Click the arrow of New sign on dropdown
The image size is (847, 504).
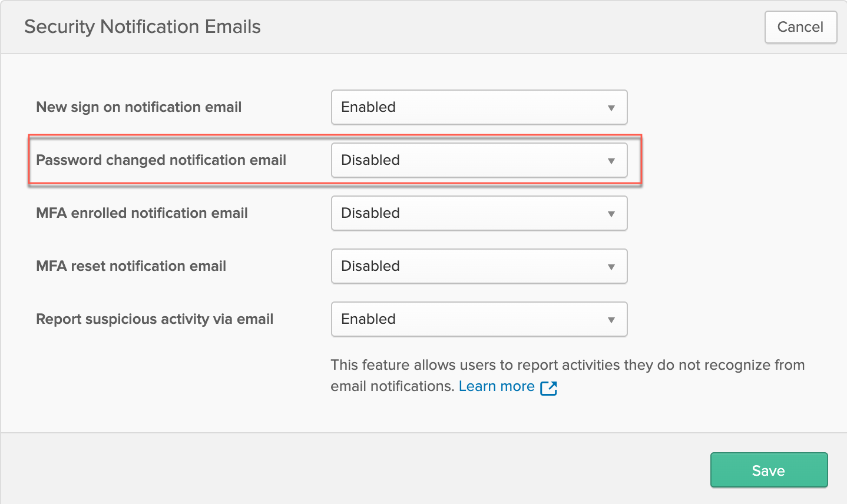pyautogui.click(x=611, y=108)
